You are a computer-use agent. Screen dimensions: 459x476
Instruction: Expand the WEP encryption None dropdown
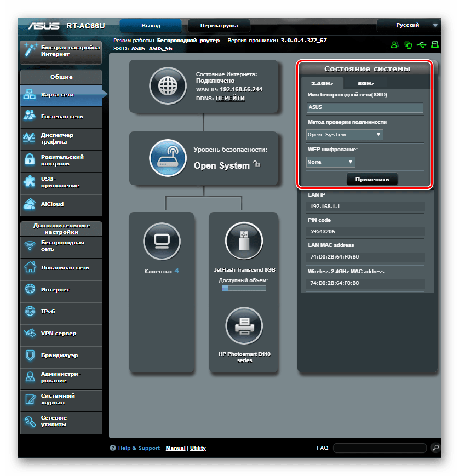[x=330, y=162]
